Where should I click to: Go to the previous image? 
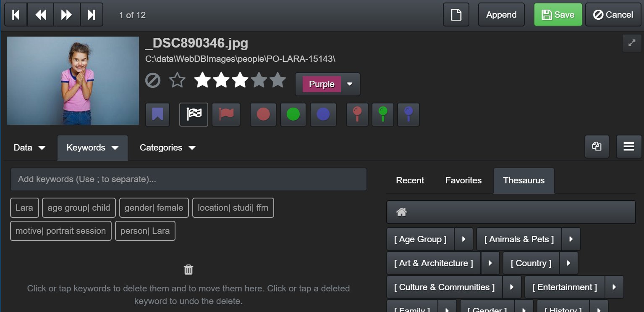(41, 15)
